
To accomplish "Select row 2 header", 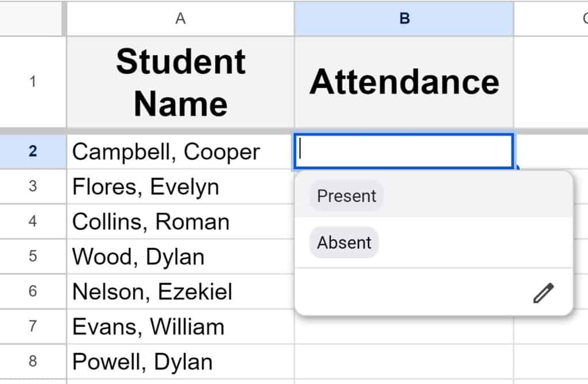I will [x=33, y=151].
